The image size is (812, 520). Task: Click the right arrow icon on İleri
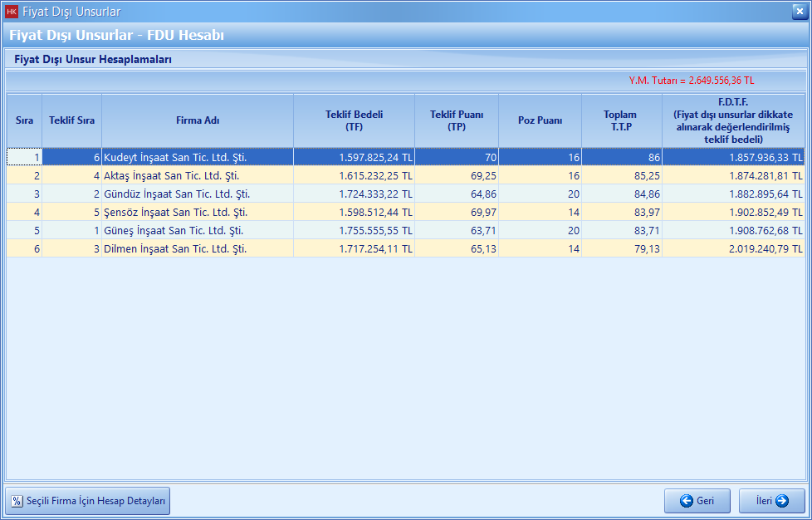coord(781,501)
